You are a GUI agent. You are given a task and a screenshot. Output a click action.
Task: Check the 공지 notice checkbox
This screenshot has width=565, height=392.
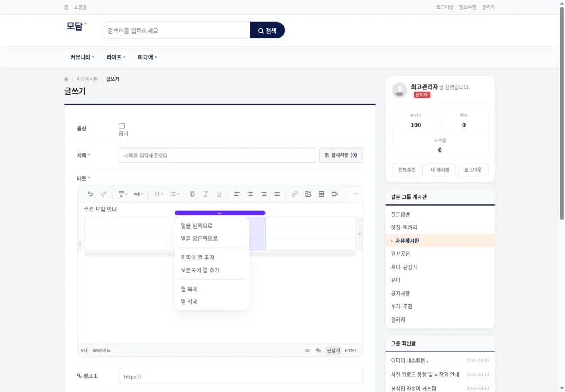click(x=122, y=126)
